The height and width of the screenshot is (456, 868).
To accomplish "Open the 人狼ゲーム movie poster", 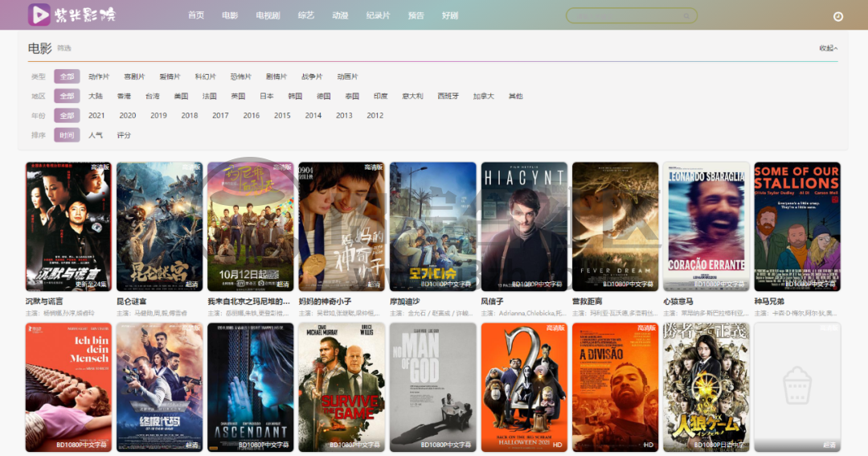I will click(x=706, y=388).
